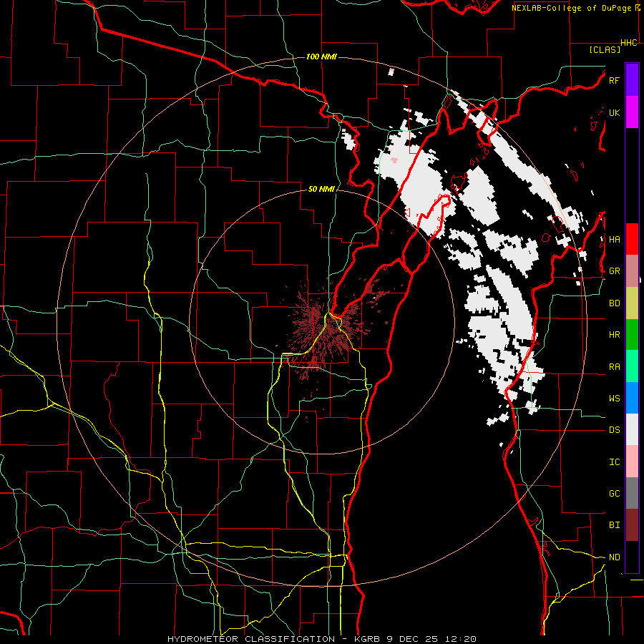The image size is (644, 644).
Task: Click the HA red legend swatch
Action: point(632,239)
